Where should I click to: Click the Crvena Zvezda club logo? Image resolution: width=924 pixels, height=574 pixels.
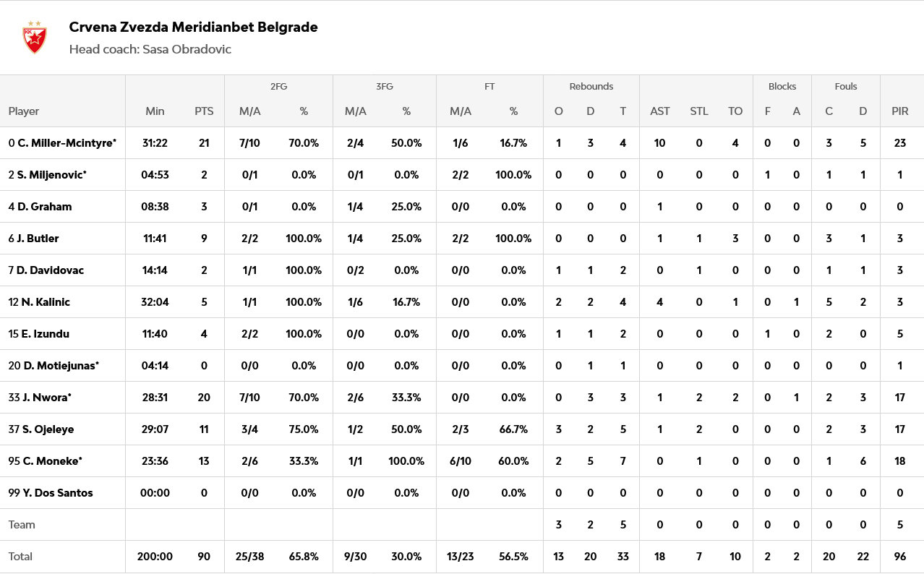[x=34, y=37]
